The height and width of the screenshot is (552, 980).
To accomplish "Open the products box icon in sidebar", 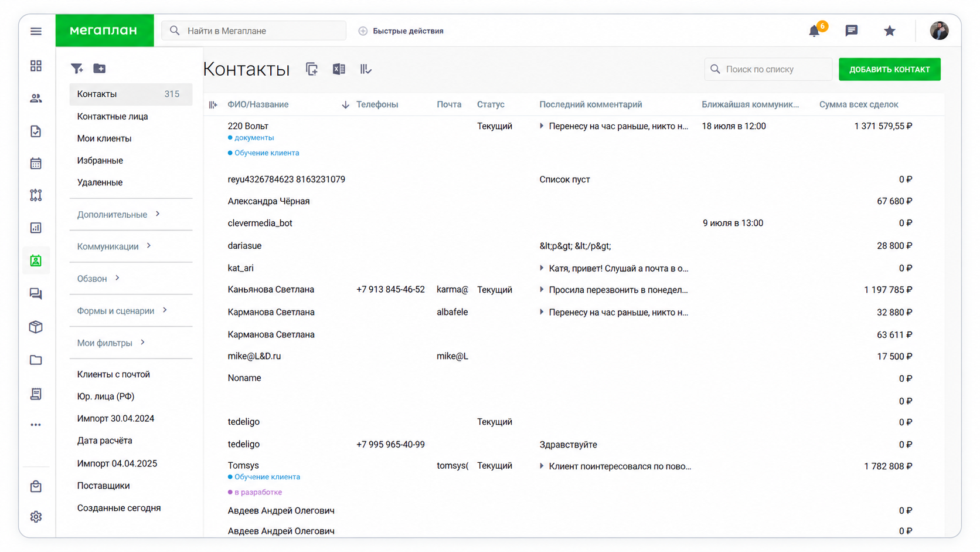I will point(36,327).
